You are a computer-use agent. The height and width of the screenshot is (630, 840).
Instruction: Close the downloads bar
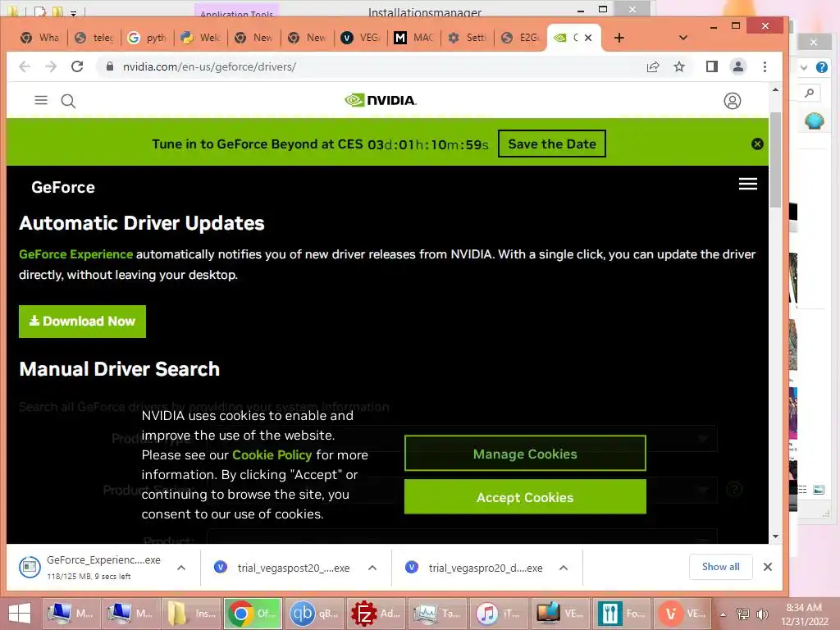(x=767, y=567)
